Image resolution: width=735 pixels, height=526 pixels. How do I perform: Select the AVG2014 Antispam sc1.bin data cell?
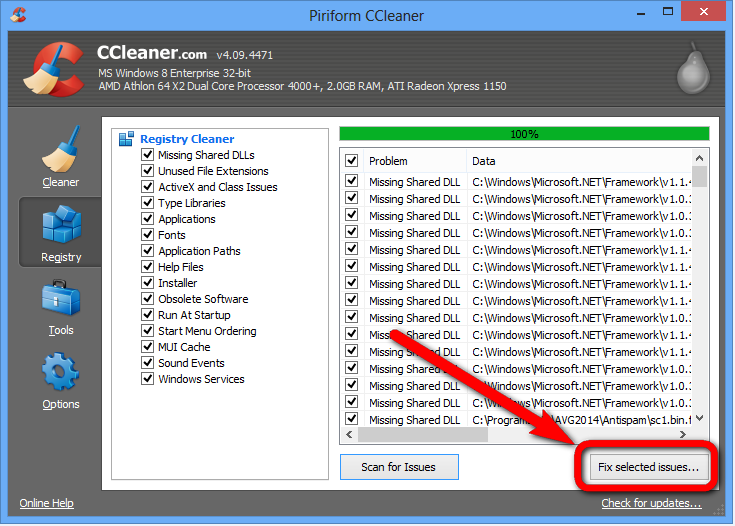coord(581,420)
